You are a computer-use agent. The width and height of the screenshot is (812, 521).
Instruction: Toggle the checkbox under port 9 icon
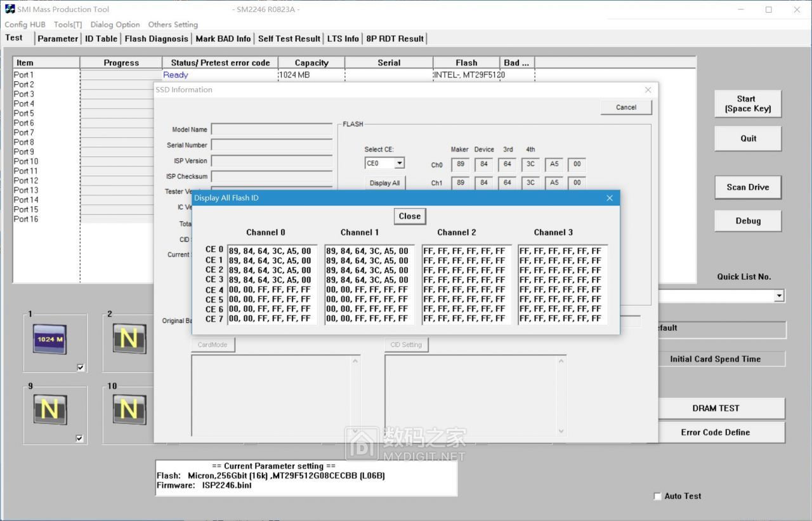coord(80,439)
